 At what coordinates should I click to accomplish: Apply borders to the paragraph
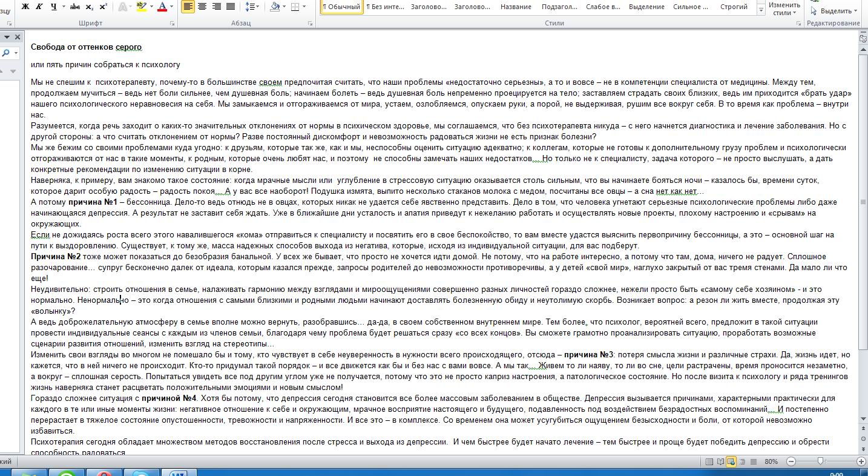click(295, 7)
